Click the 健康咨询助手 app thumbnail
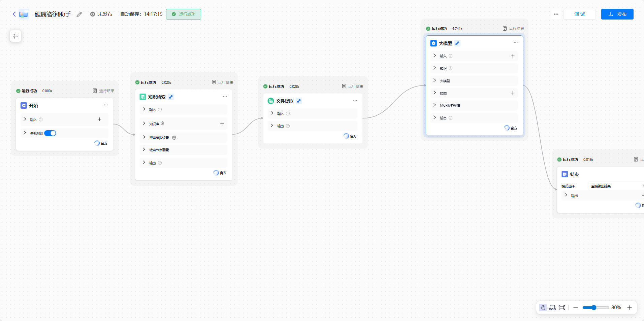Viewport: 644px width, 321px height. coord(24,14)
